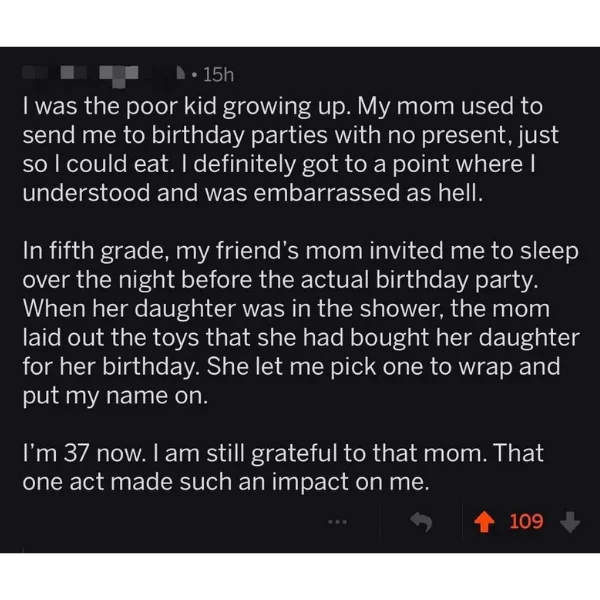Click the paragraph beginning 'In fifth grade'

[x=301, y=323]
